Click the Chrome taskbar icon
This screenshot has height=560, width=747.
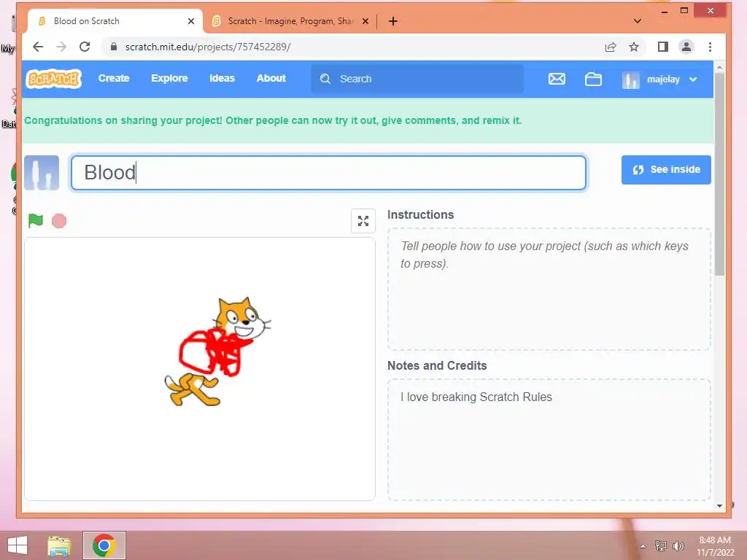tap(104, 545)
